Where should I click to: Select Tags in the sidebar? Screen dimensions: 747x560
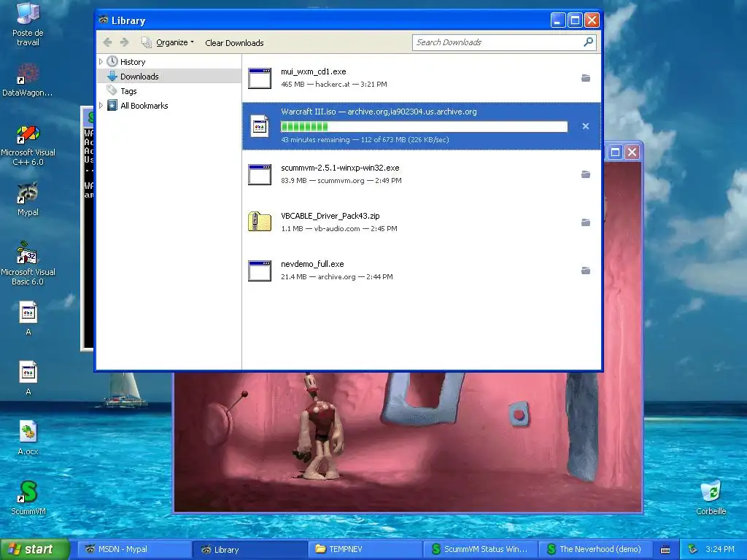click(128, 91)
